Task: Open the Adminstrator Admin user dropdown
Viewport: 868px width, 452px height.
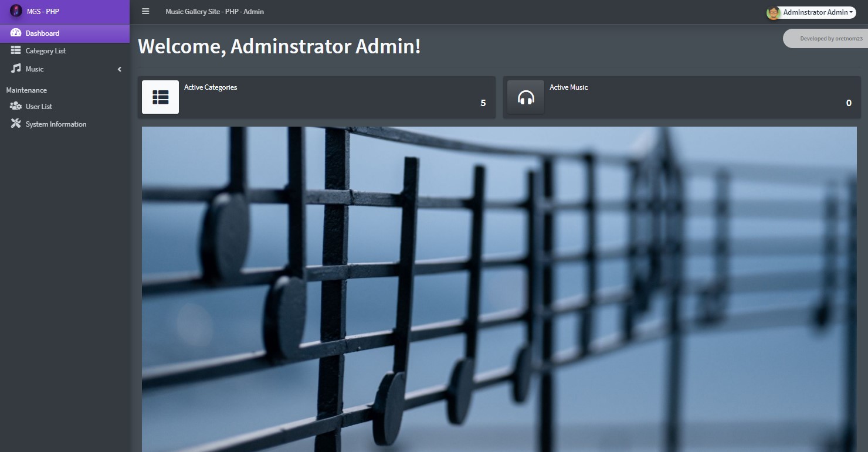Action: coord(811,12)
